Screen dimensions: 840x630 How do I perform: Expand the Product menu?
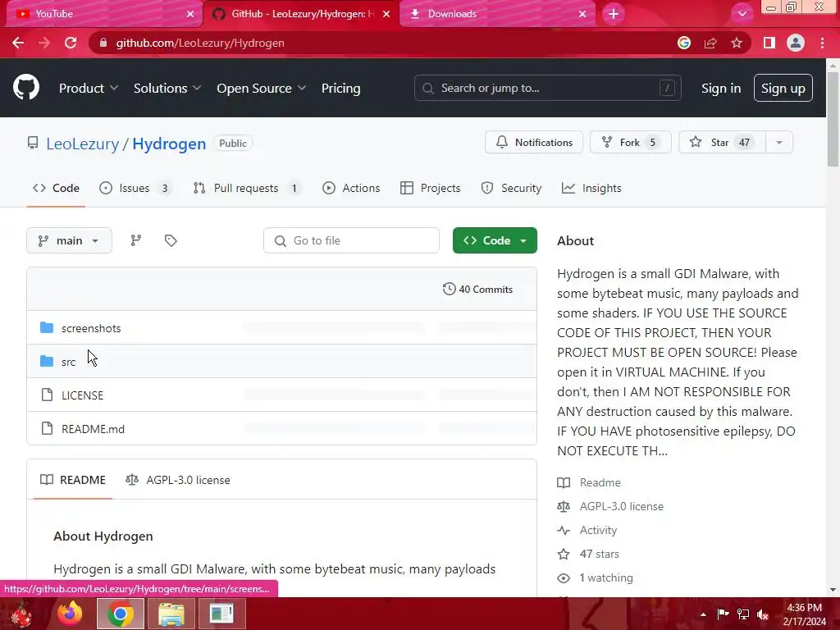[x=89, y=89]
